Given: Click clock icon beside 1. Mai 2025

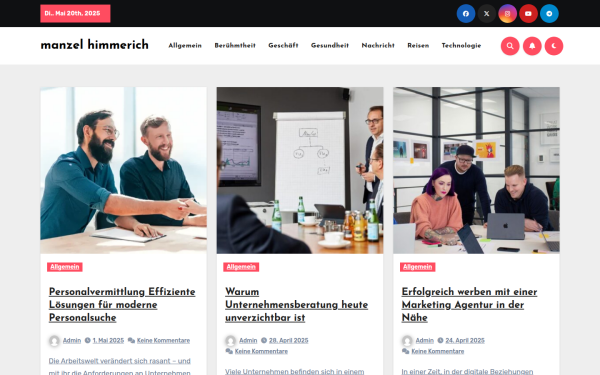Looking at the screenshot, I should [x=88, y=340].
